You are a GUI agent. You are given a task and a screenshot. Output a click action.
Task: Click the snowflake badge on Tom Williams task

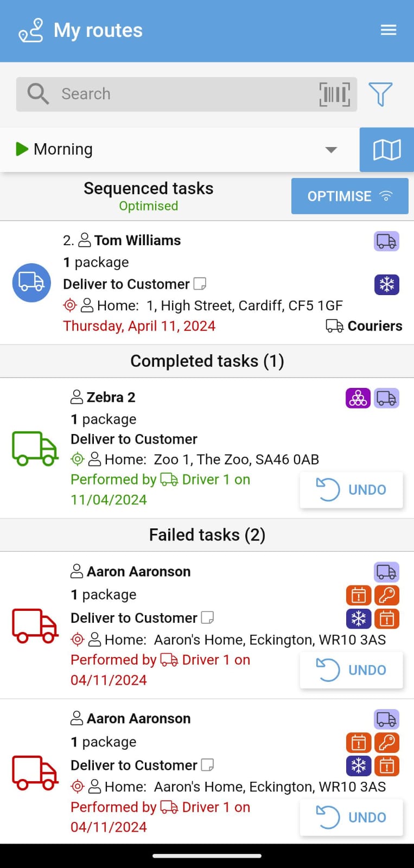click(387, 284)
